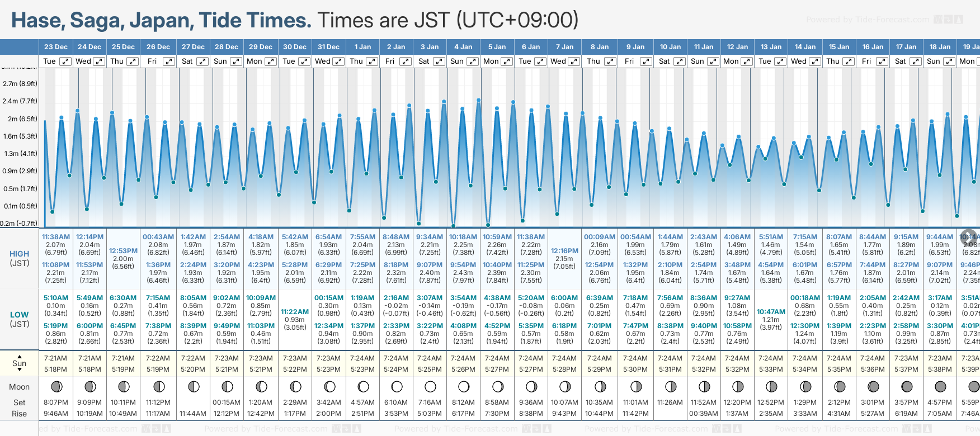Image resolution: width=980 pixels, height=436 pixels.
Task: Select the 31 Dec date header
Action: [x=328, y=47]
